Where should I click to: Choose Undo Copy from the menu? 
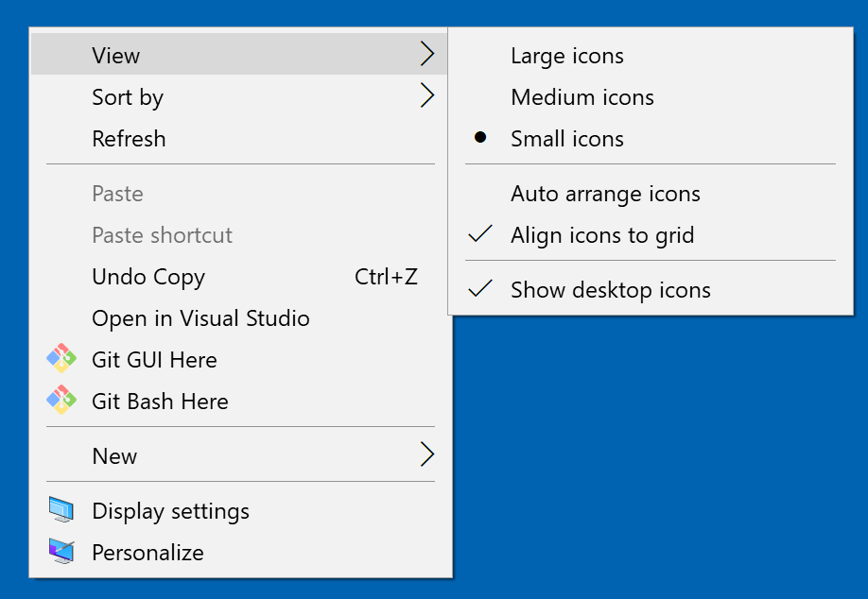point(239,277)
